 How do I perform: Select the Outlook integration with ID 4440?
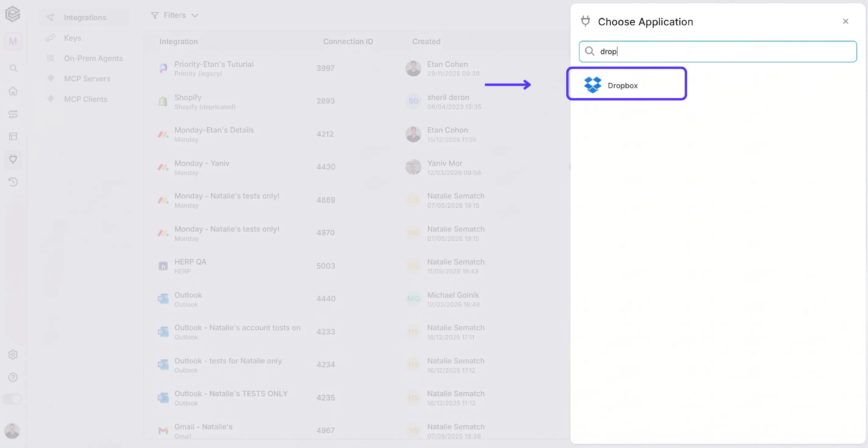click(357, 299)
